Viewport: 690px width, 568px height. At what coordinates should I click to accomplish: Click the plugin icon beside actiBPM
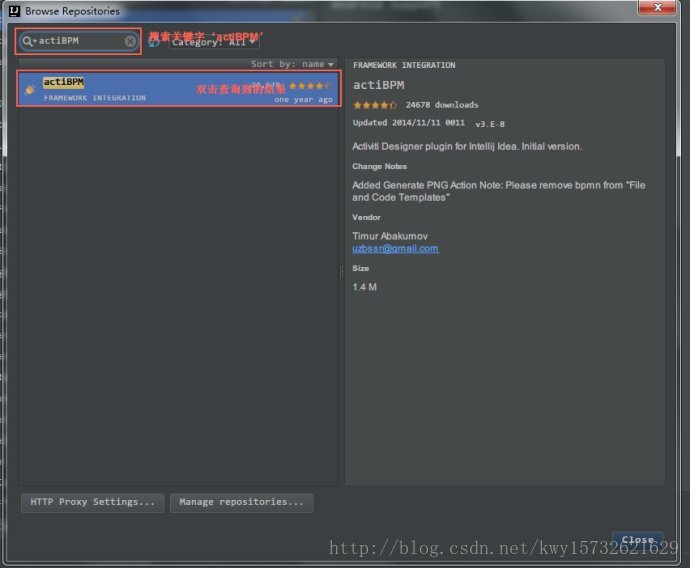[x=30, y=89]
